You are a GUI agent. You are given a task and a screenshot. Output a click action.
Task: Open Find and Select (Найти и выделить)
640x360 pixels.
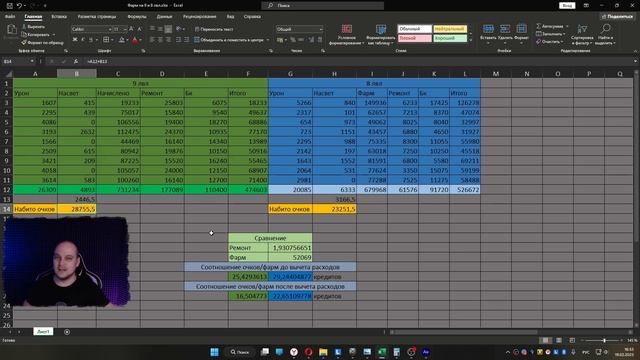(605, 34)
